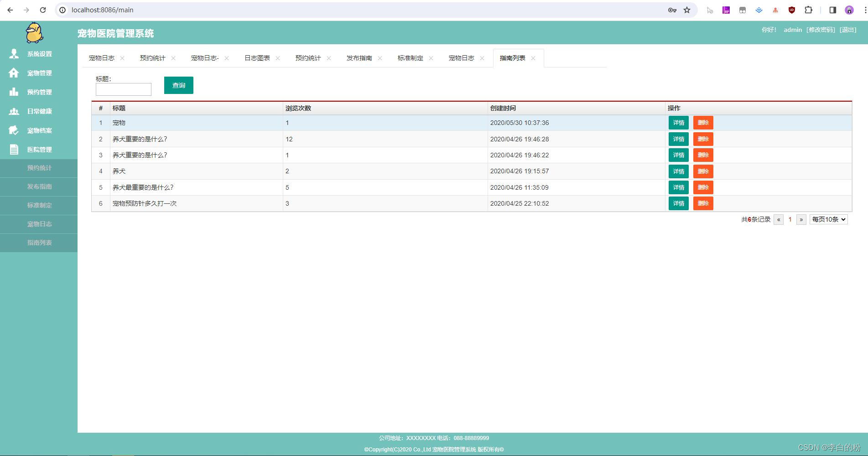The height and width of the screenshot is (456, 868).
Task: Open 系统设置 user icon in sidebar
Action: (x=14, y=54)
